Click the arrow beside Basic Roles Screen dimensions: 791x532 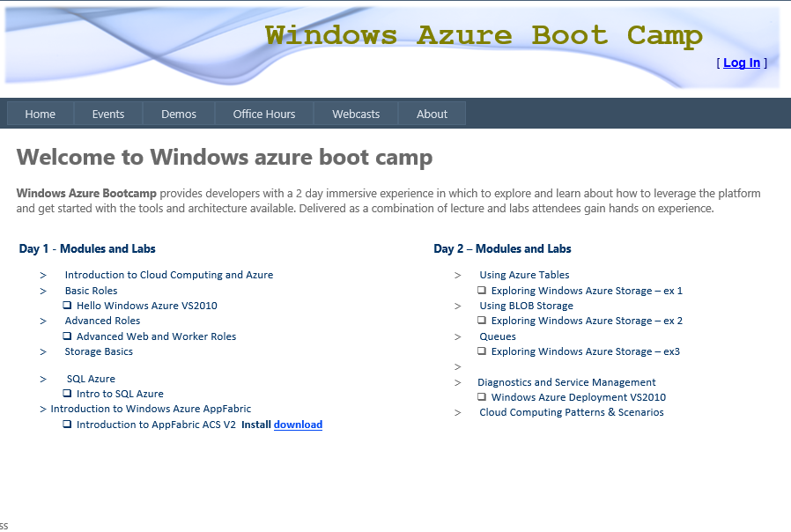coord(43,291)
